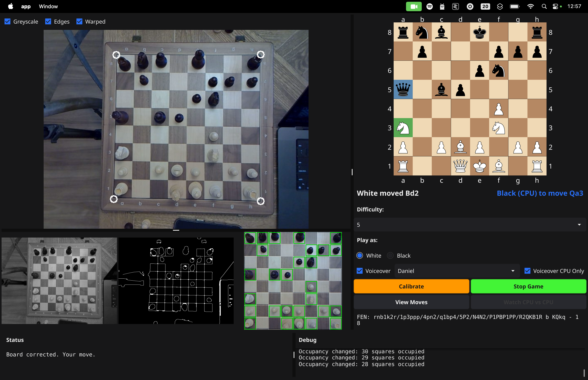Uncheck the Warped checkbox
Screen dimensions: 588x380
79,21
